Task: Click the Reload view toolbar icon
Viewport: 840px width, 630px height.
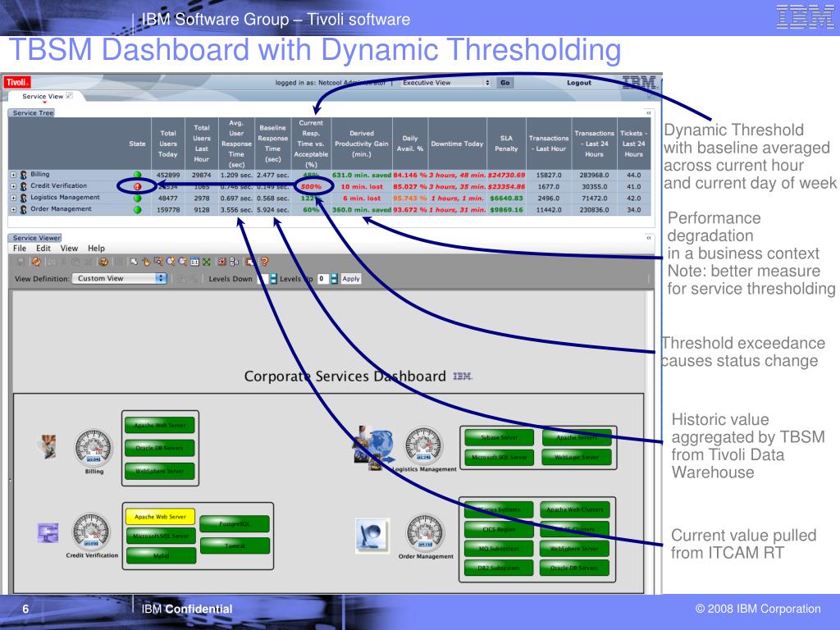Action: 36,262
